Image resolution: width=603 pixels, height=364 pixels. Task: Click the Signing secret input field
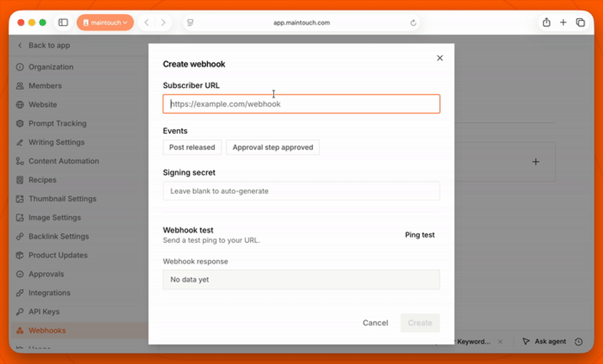pos(301,191)
